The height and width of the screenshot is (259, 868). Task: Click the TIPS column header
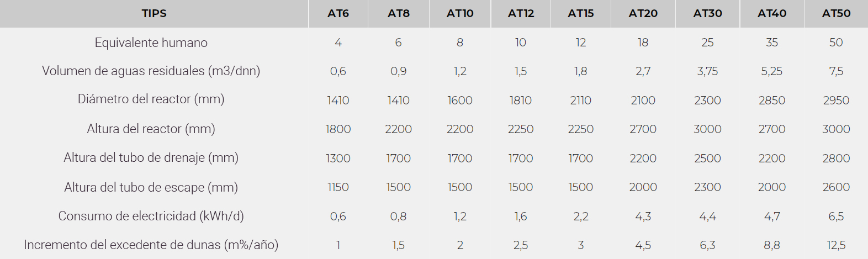(154, 14)
